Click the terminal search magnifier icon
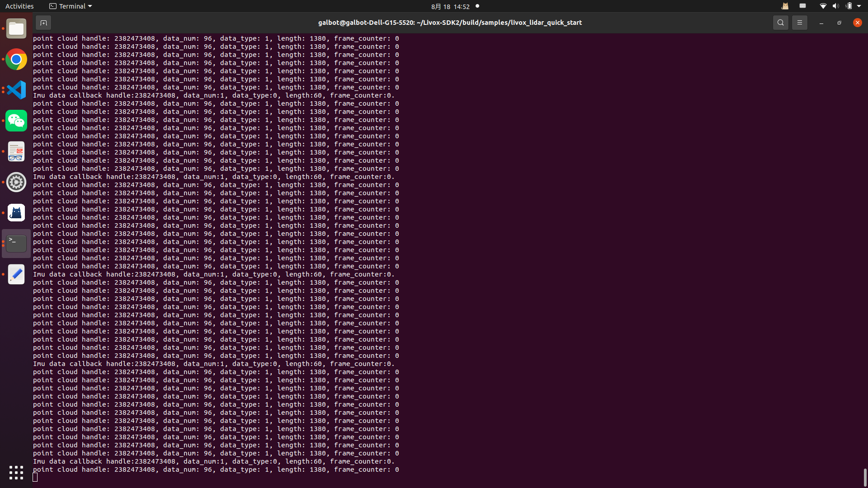 pos(780,23)
